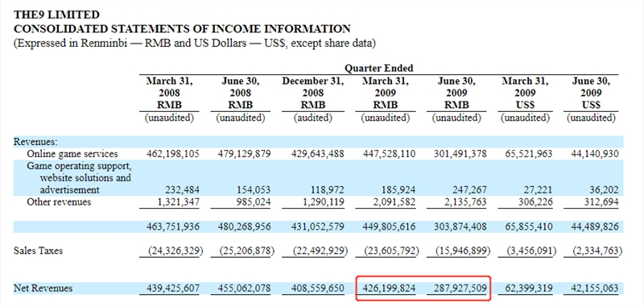644x307 pixels.
Task: Click Other revenues value 2,091,582
Action: tap(394, 201)
